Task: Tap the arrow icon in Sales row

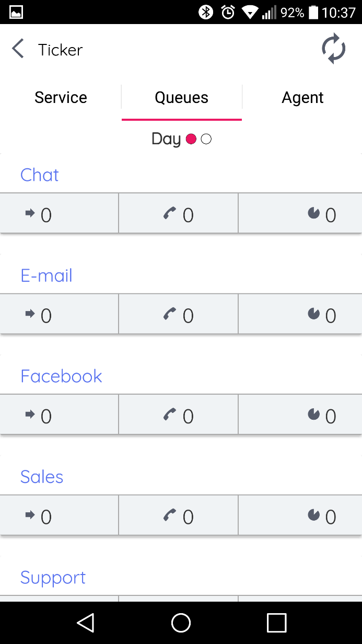Action: click(x=30, y=515)
